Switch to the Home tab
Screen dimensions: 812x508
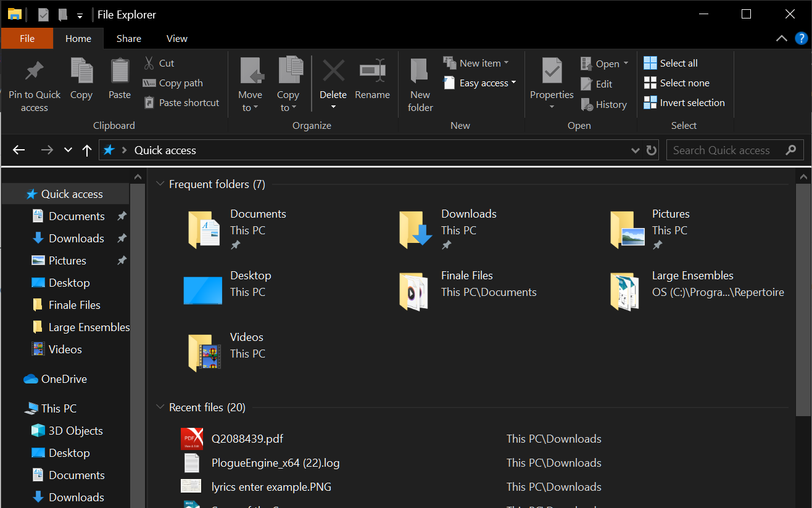(x=78, y=38)
